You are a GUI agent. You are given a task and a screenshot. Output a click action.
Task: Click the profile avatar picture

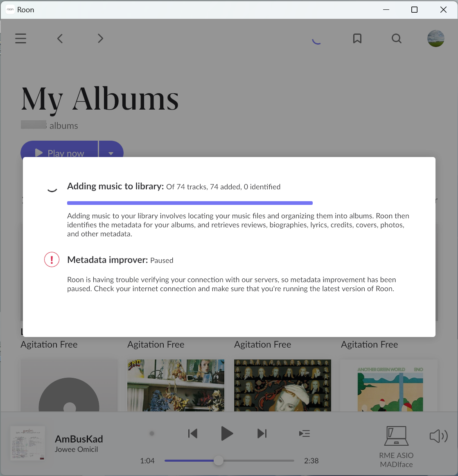pos(435,38)
